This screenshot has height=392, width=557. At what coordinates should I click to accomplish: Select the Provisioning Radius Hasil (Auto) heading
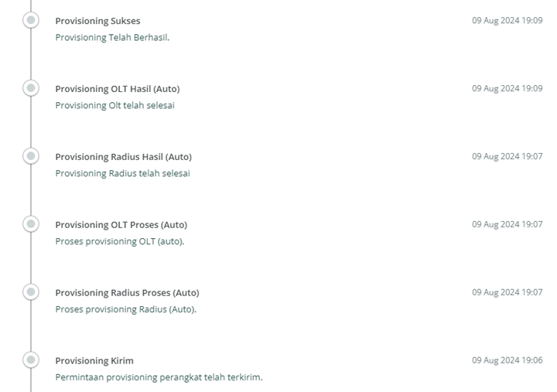coord(123,157)
